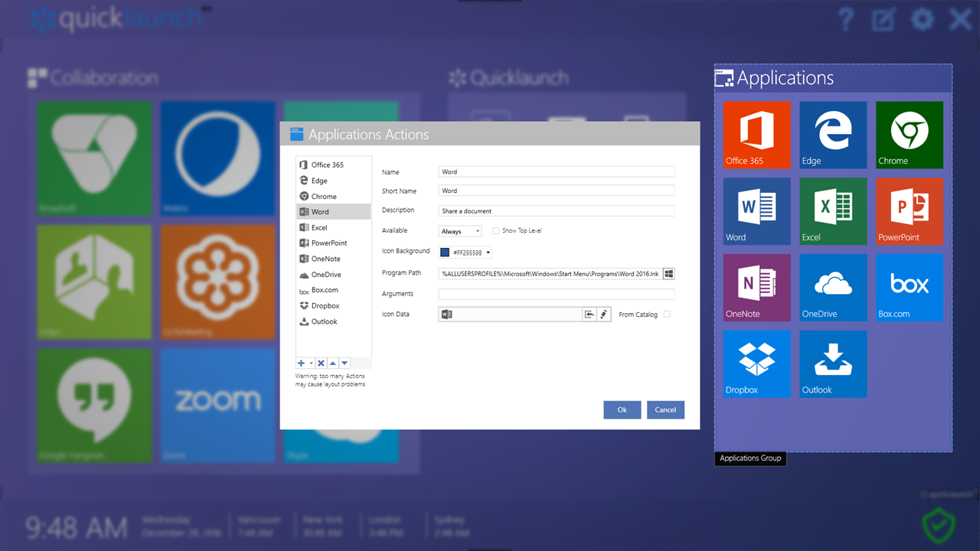Image resolution: width=980 pixels, height=551 pixels.
Task: Select Box.com in the actions list
Action: click(334, 290)
